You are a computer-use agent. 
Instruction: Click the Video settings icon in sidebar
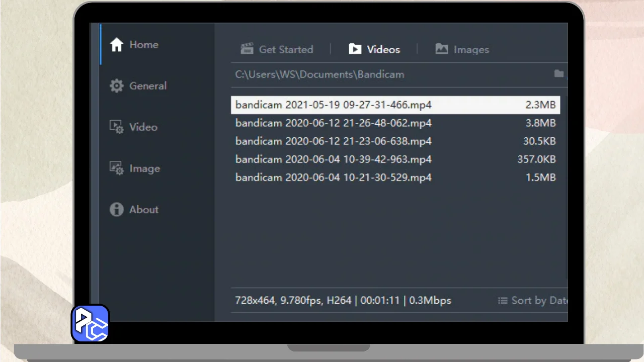pos(117,127)
